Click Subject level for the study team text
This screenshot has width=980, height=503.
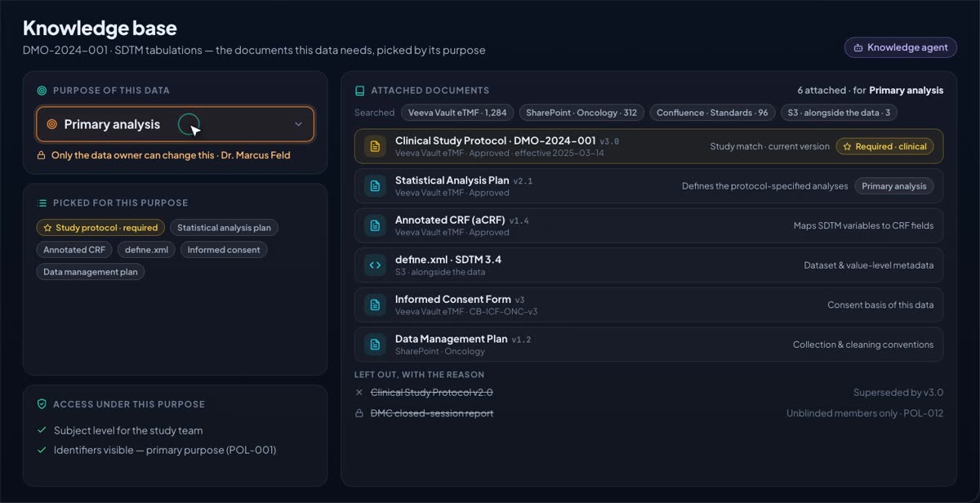[128, 430]
